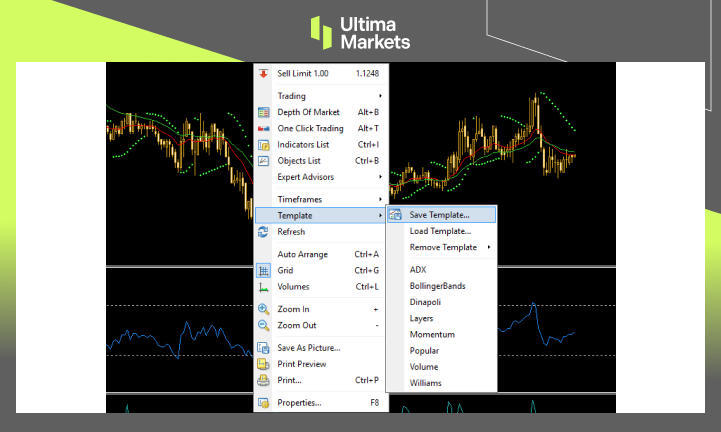Click the Volumes icon
This screenshot has width=721, height=432.
click(x=263, y=288)
